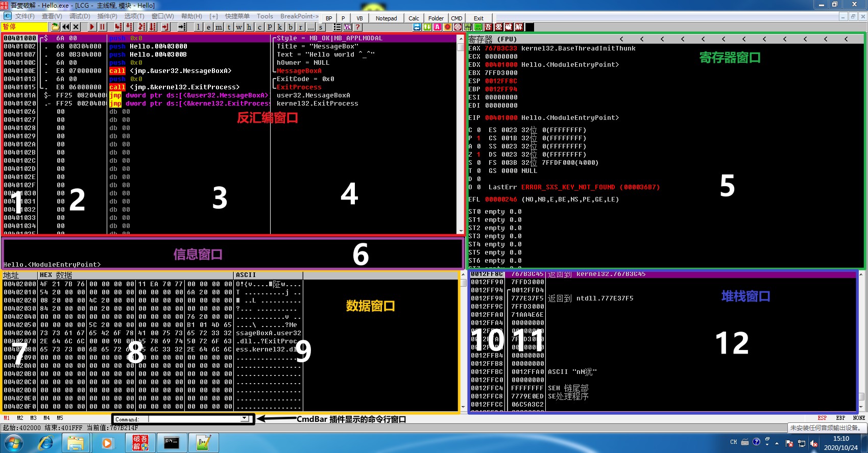Click the Close program X icon
Image resolution: width=868 pixels, height=453 pixels.
coord(76,27)
